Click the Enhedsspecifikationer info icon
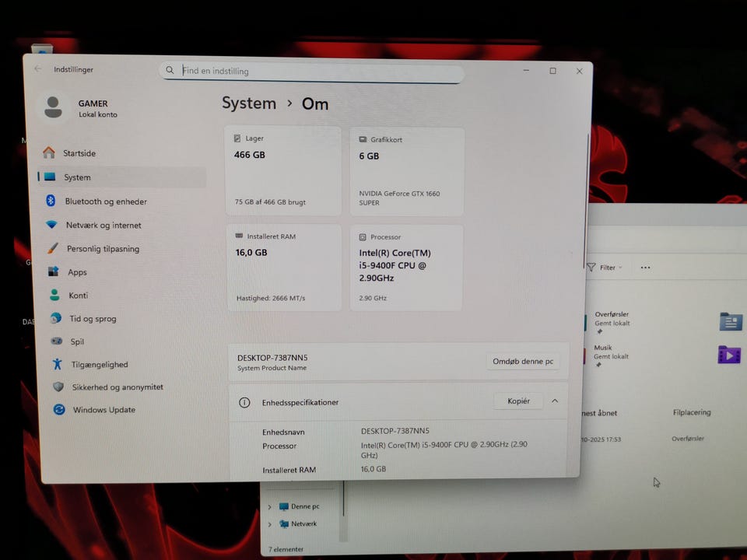This screenshot has height=560, width=747. tap(244, 402)
